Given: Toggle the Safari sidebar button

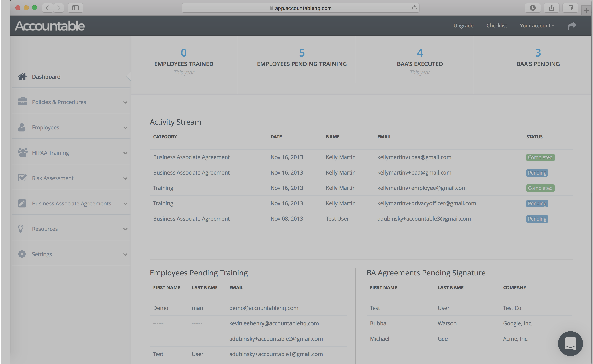Looking at the screenshot, I should click(x=76, y=8).
